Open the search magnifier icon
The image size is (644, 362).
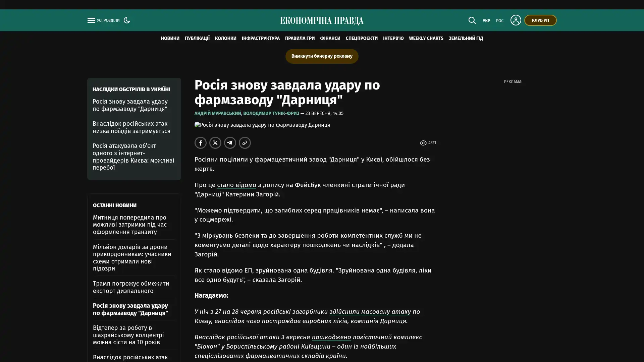[472, 20]
